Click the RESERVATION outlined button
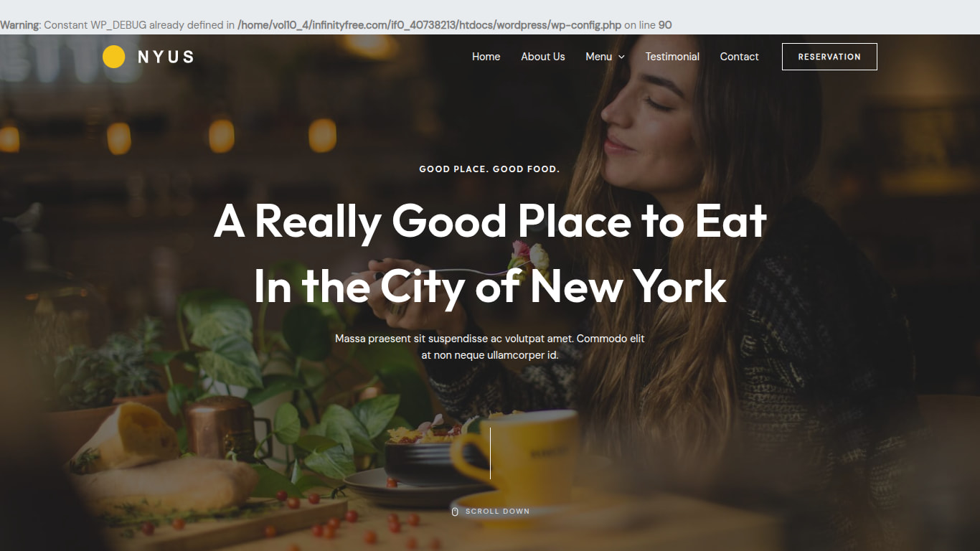This screenshot has width=980, height=551. [829, 57]
